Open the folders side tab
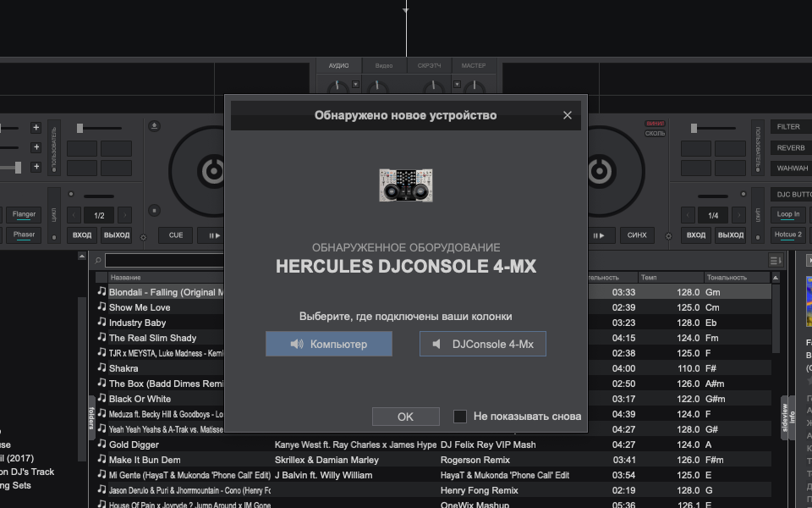 (91, 418)
